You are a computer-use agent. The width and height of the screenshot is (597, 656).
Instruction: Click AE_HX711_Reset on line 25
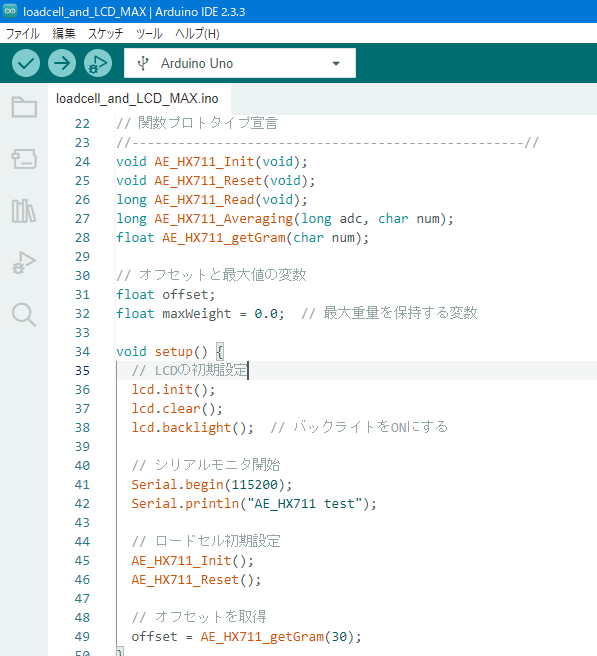(x=208, y=181)
